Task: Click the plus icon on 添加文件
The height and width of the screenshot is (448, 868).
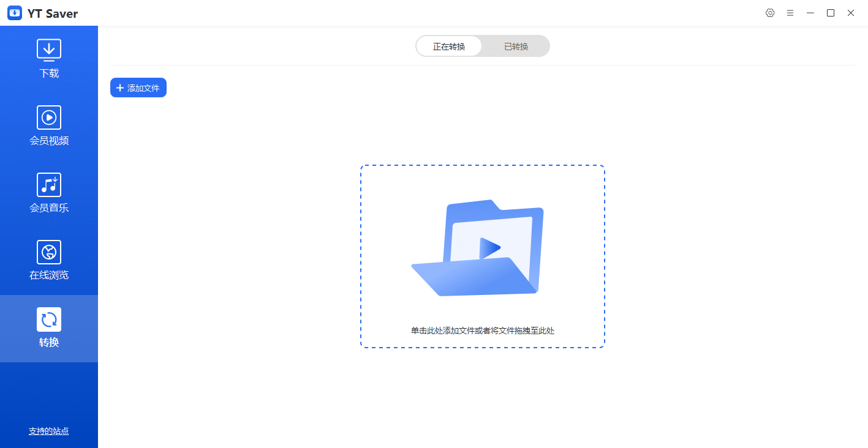Action: coord(120,88)
